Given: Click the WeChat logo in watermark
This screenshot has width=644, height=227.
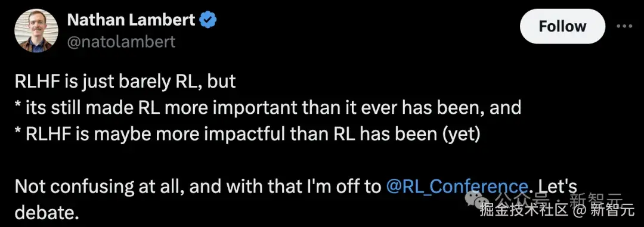Looking at the screenshot, I should pos(478,198).
